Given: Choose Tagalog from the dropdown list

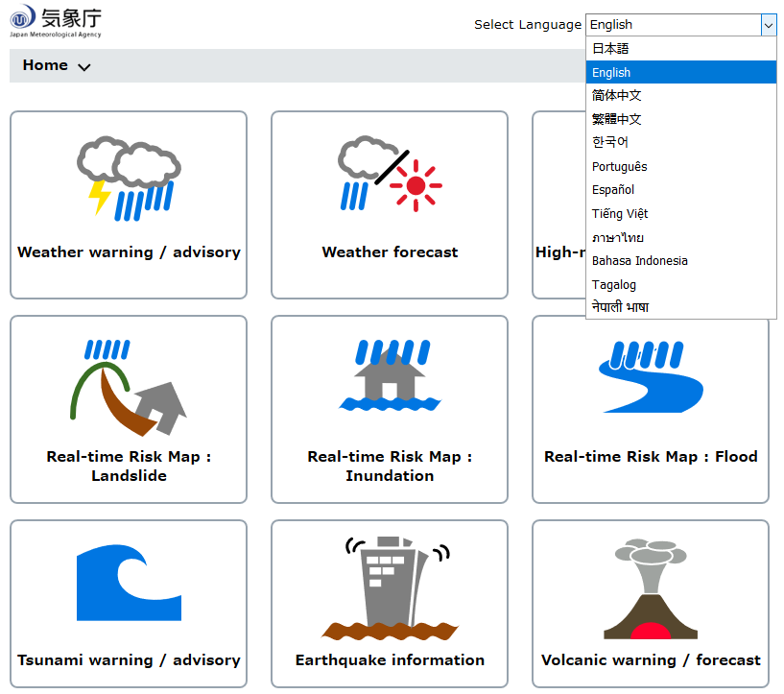Looking at the screenshot, I should point(613,285).
